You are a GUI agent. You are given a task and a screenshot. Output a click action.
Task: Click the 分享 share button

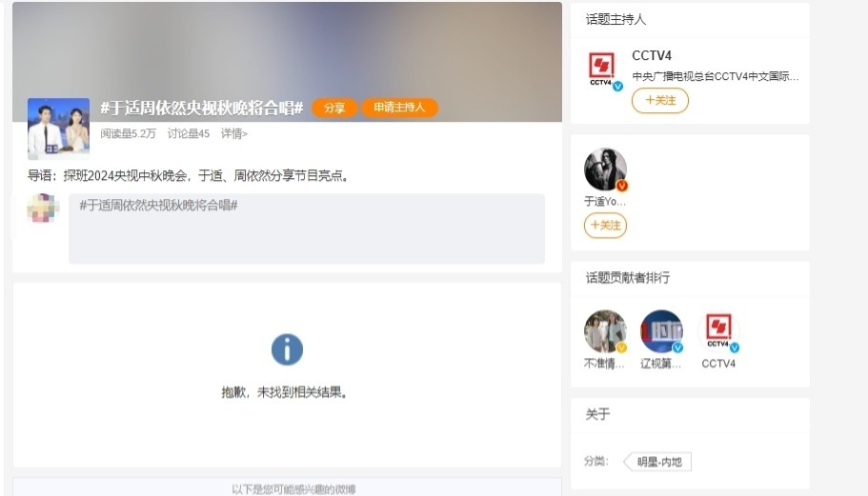tap(333, 108)
